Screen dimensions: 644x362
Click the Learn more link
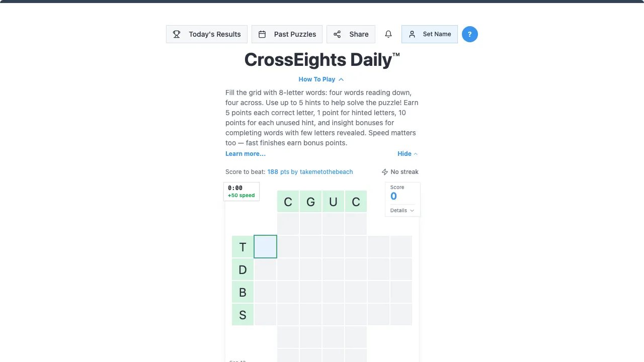pos(246,154)
